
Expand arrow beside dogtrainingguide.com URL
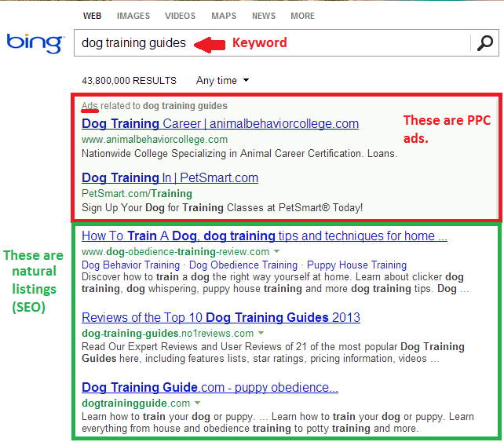pos(197,403)
